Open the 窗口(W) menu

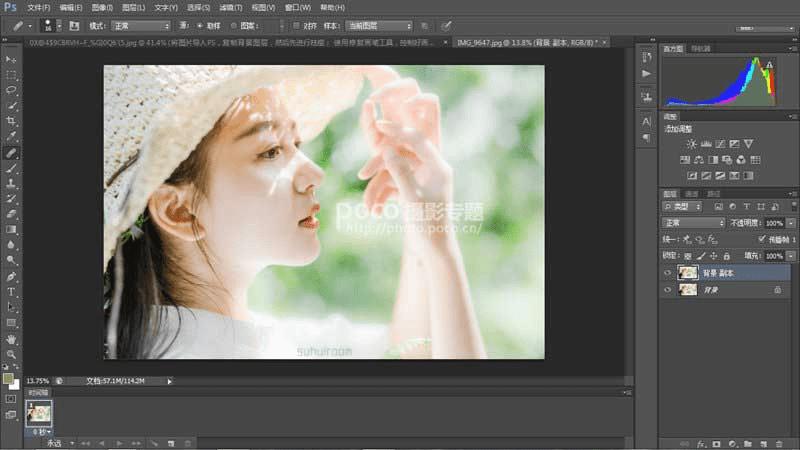(297, 8)
